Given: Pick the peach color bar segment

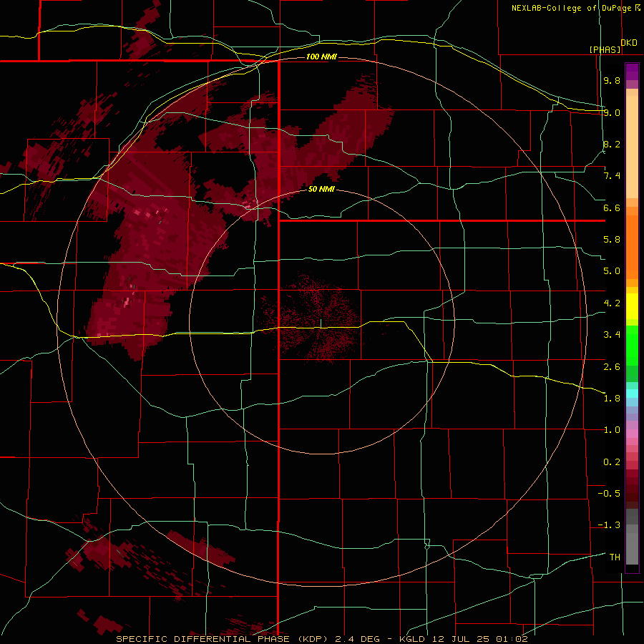Looking at the screenshot, I should [632, 147].
